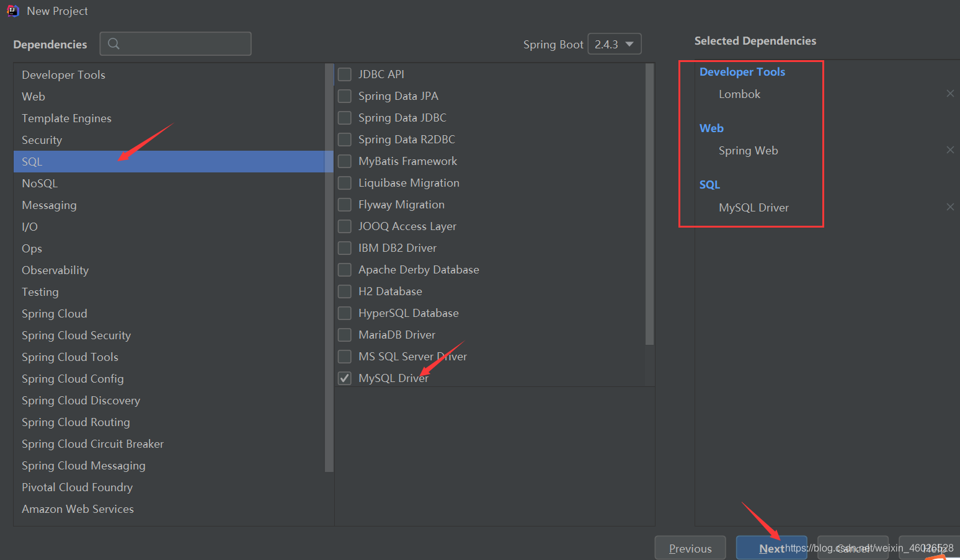Open the Template Engines category
Screen dimensions: 960x560
click(x=169, y=118)
